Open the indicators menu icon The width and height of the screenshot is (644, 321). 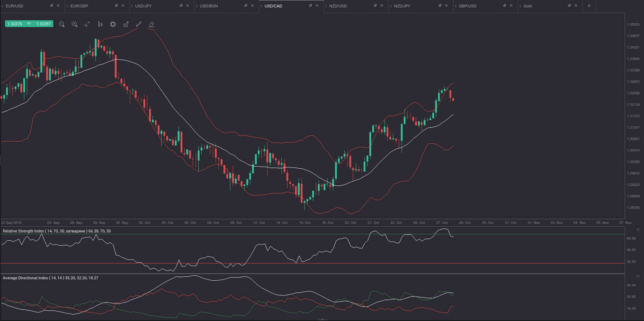point(126,24)
